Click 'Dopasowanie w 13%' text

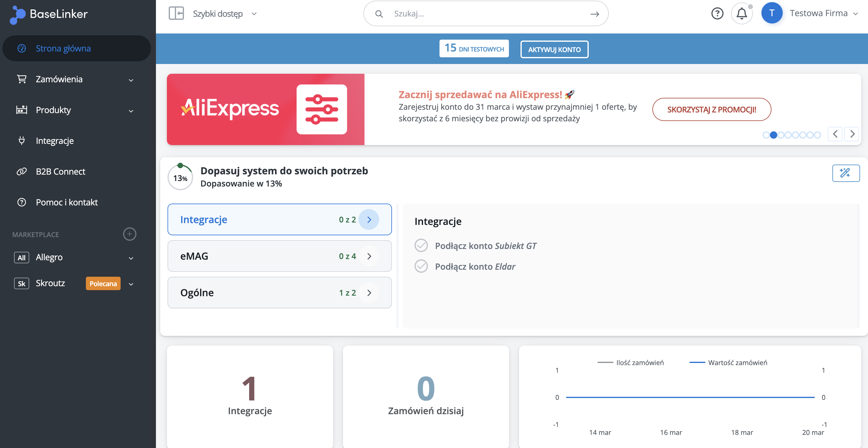click(241, 184)
